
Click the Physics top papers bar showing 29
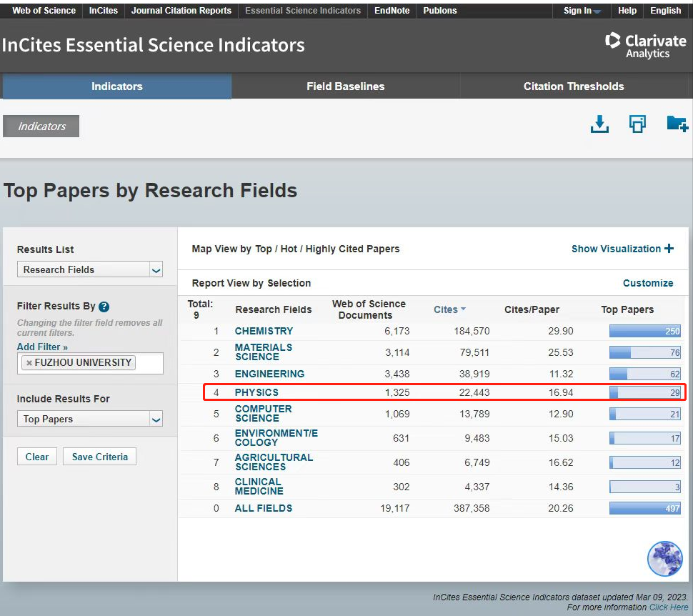click(644, 392)
